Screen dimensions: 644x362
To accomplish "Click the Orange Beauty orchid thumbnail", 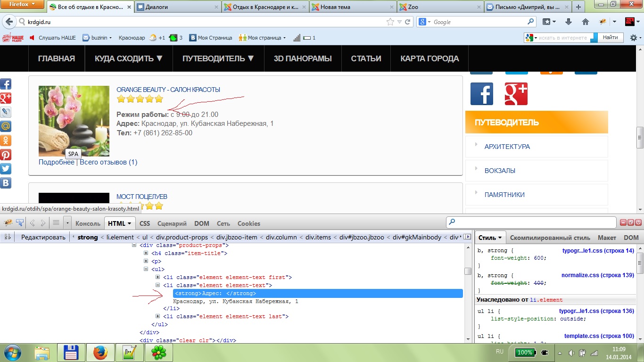I will [74, 121].
